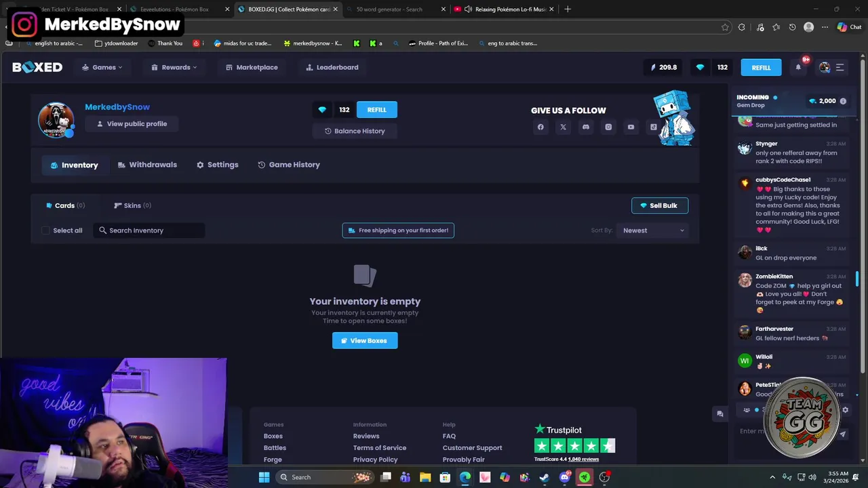Open the Sort By Newest dropdown
The image size is (868, 488).
pos(653,230)
